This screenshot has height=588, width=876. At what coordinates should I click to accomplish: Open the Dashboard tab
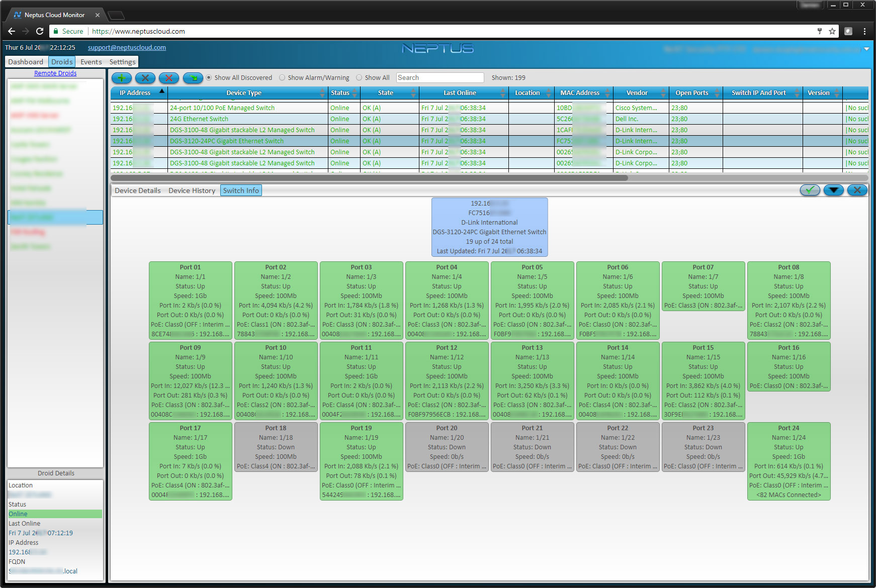tap(26, 62)
